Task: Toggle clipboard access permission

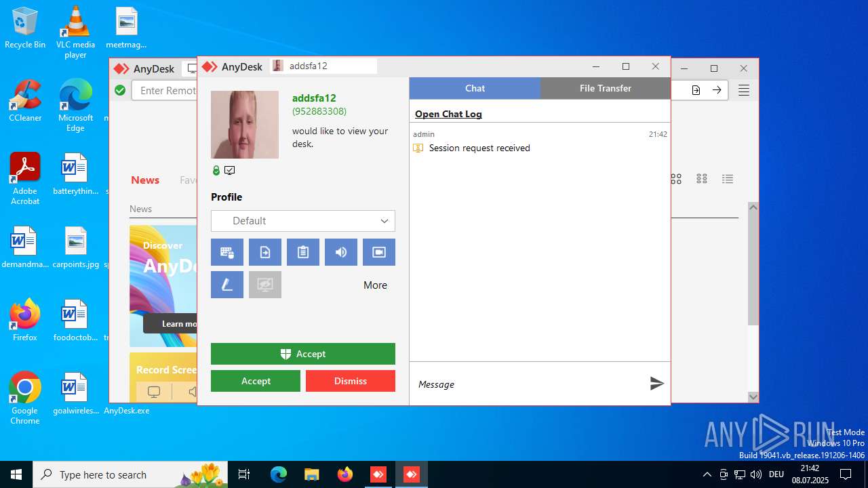Action: pos(303,252)
